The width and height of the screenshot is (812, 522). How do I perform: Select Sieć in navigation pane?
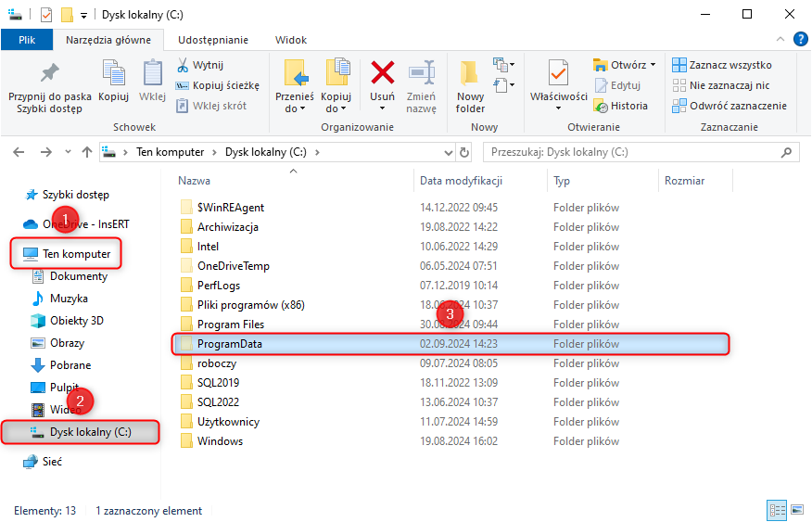pyautogui.click(x=43, y=462)
